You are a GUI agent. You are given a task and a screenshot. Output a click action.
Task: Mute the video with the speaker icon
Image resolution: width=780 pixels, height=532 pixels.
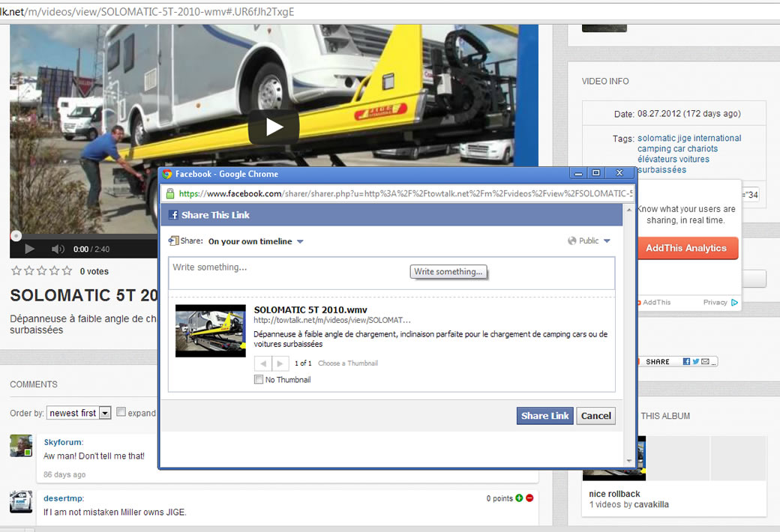[x=58, y=249]
